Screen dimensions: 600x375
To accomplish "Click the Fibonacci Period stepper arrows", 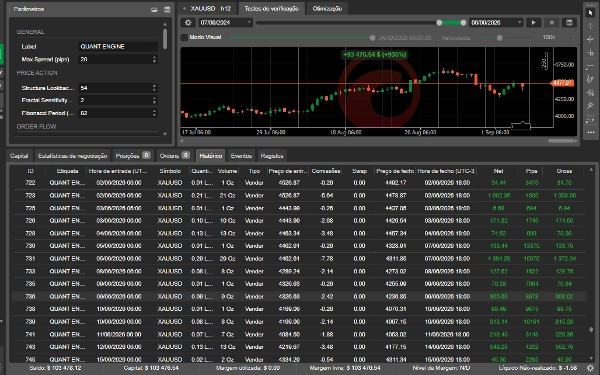I will tap(154, 113).
